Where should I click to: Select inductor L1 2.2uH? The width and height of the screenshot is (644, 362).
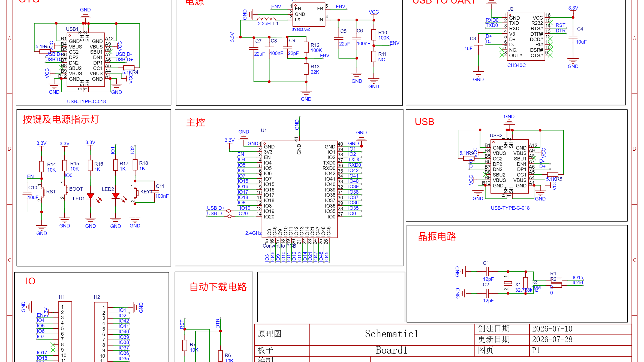click(266, 19)
